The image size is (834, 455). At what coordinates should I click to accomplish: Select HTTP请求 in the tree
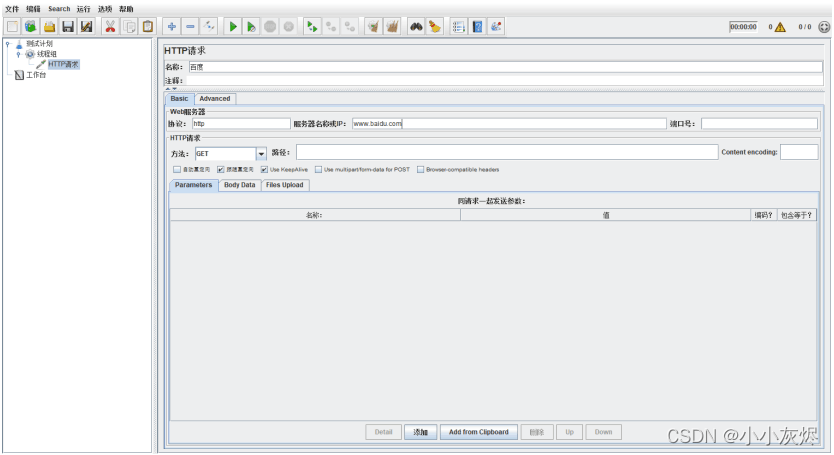[x=63, y=64]
